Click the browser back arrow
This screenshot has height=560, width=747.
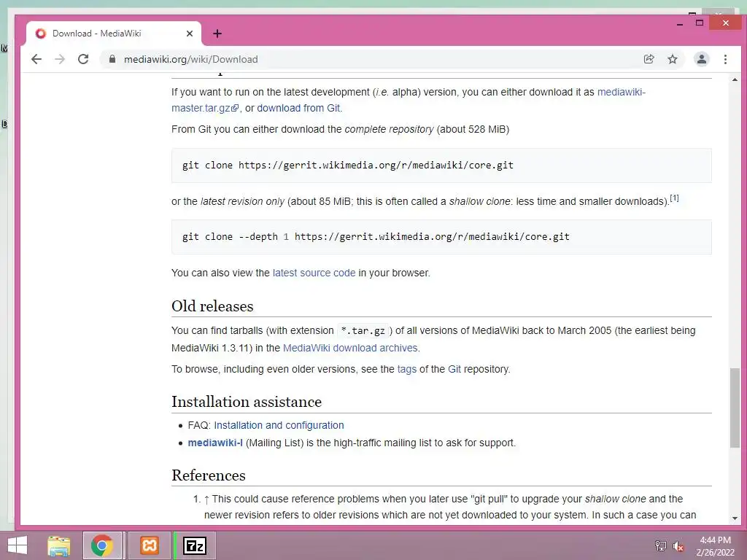click(36, 59)
